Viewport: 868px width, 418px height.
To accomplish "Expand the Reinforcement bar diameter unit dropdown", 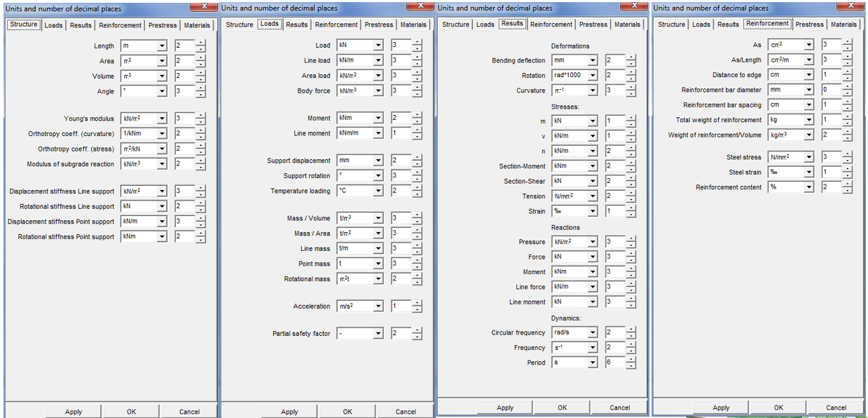I will 809,89.
